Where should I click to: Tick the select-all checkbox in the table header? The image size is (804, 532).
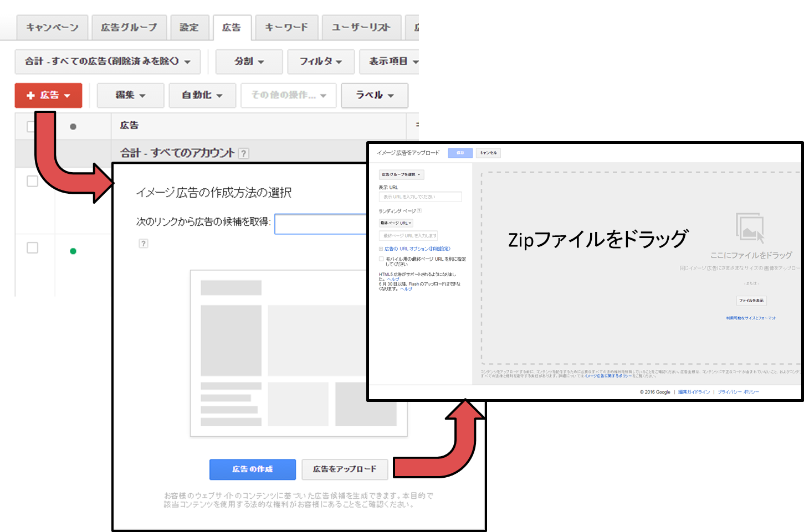tap(31, 127)
